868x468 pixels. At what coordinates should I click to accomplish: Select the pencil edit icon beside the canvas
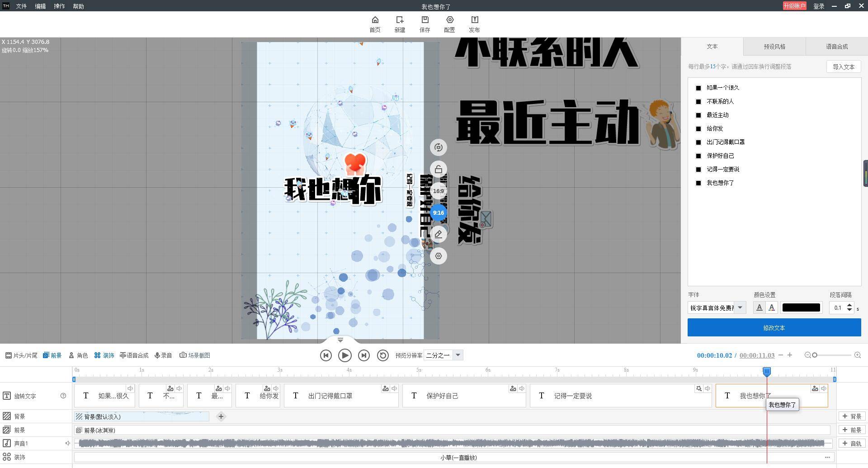point(438,234)
